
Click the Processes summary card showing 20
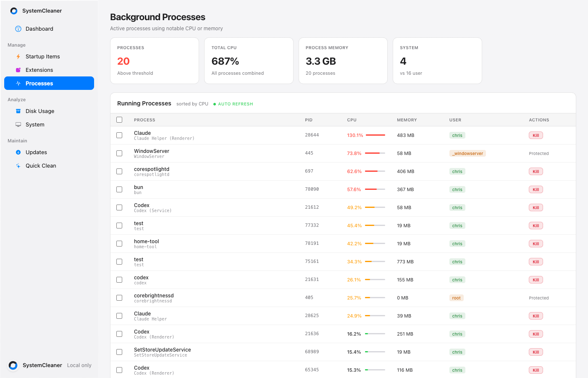click(155, 61)
